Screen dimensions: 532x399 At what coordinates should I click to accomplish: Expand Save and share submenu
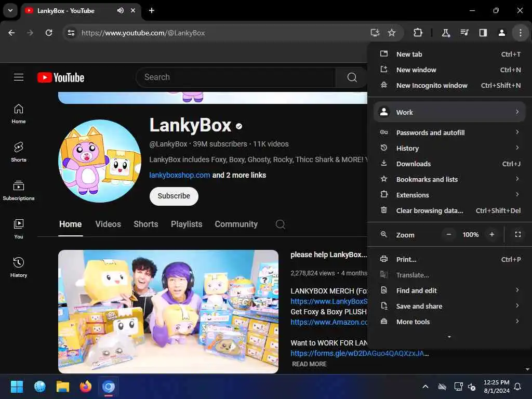click(449, 306)
